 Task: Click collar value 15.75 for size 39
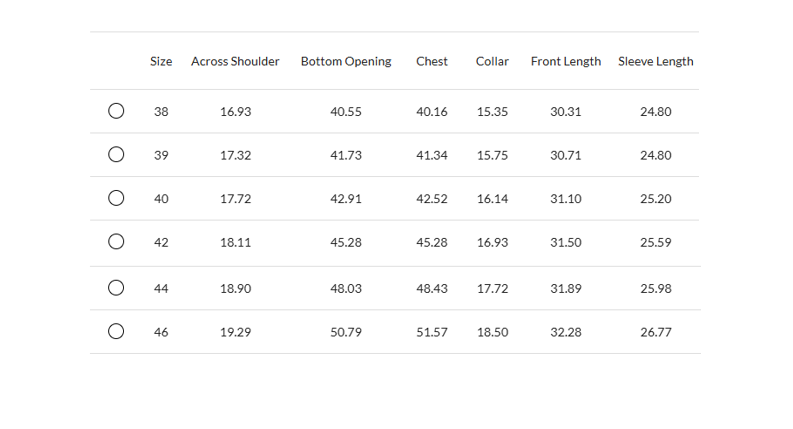pyautogui.click(x=492, y=155)
